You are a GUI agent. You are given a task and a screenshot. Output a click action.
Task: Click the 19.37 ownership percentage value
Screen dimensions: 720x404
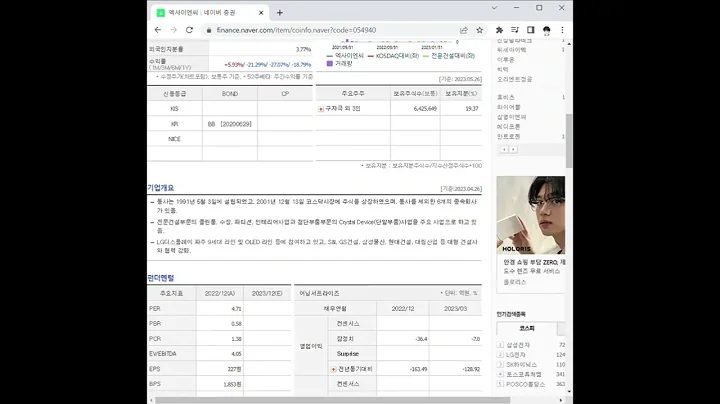point(472,109)
